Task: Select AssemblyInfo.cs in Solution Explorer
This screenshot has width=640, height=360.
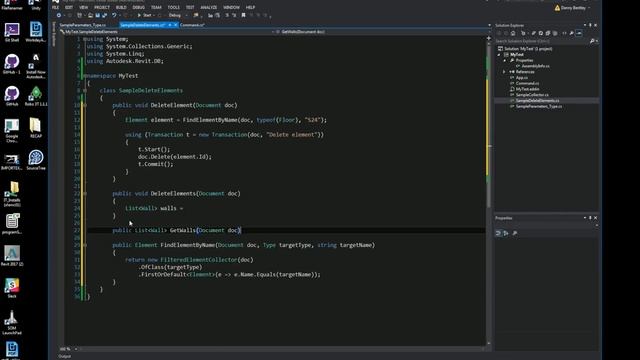Action: pyautogui.click(x=535, y=66)
